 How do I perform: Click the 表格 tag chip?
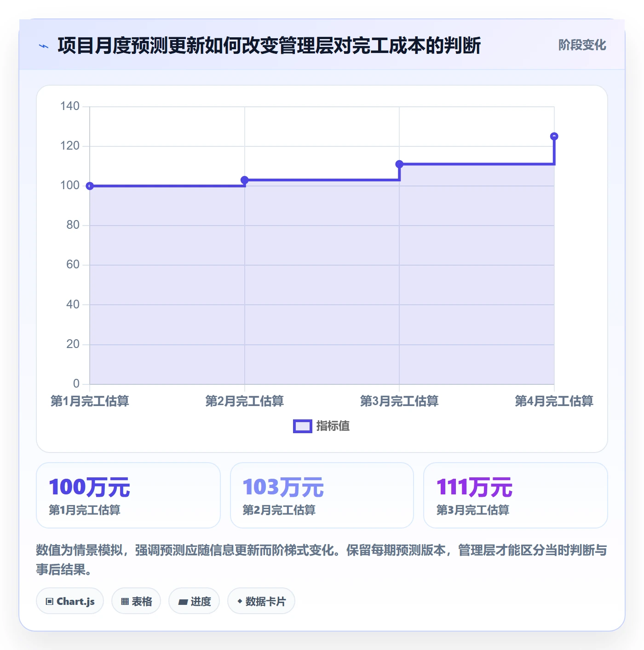(x=136, y=601)
